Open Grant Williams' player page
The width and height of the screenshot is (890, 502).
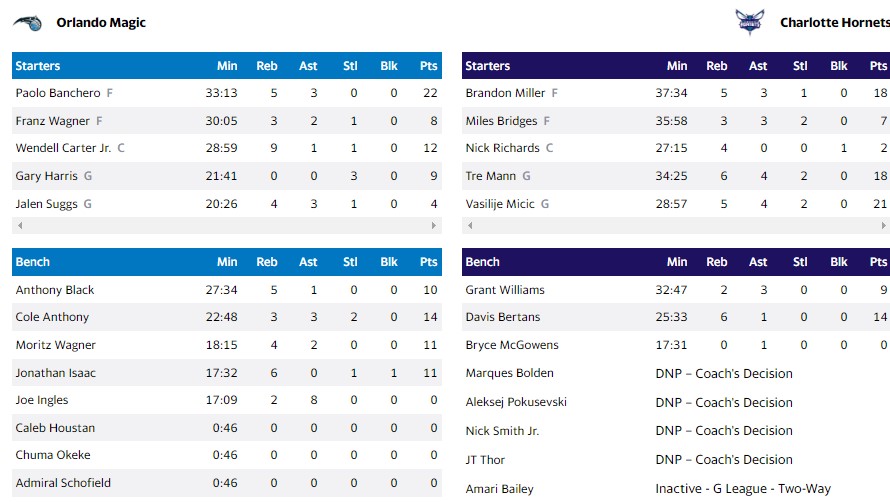coord(505,290)
